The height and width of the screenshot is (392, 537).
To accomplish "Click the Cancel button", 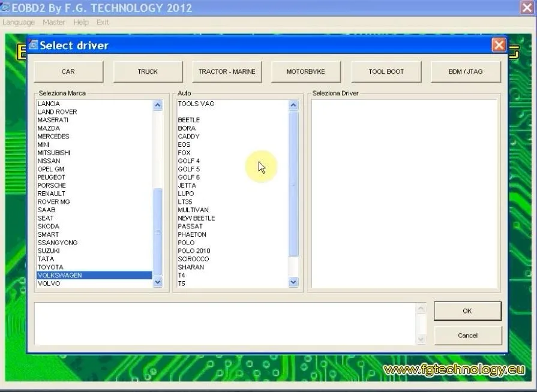I will 468,336.
